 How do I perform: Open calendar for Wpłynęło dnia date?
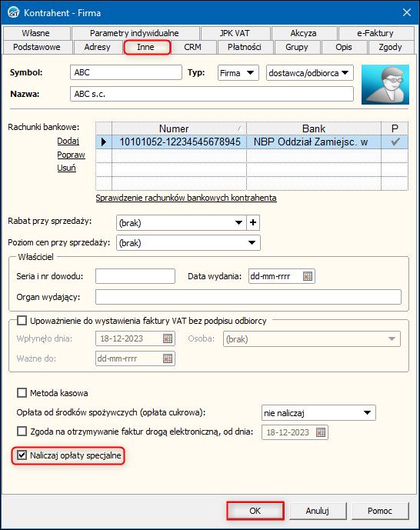(x=168, y=338)
